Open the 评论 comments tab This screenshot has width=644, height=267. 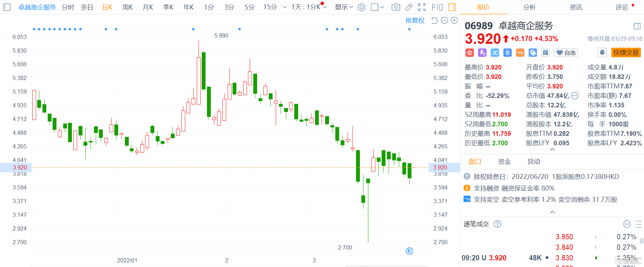coord(622,7)
